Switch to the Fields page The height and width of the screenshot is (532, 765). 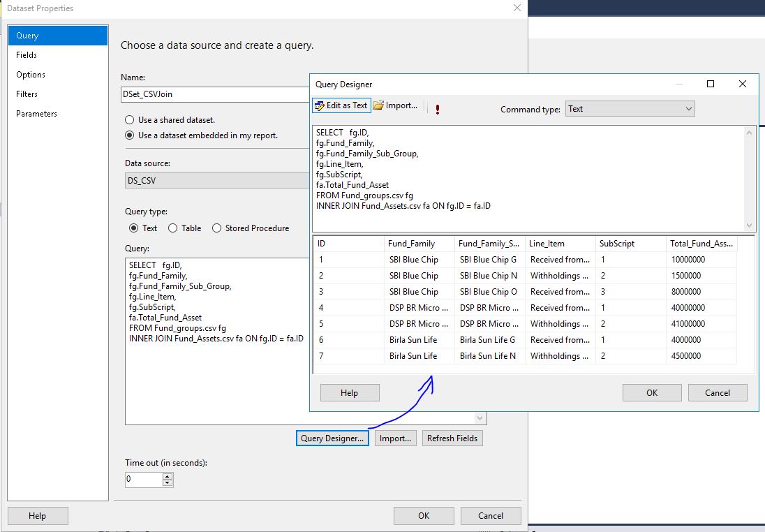click(27, 54)
